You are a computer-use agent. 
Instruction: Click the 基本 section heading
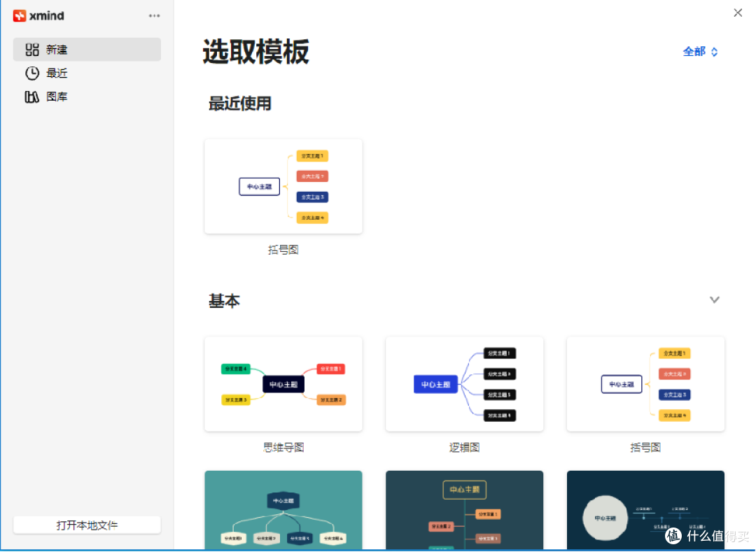tap(224, 301)
